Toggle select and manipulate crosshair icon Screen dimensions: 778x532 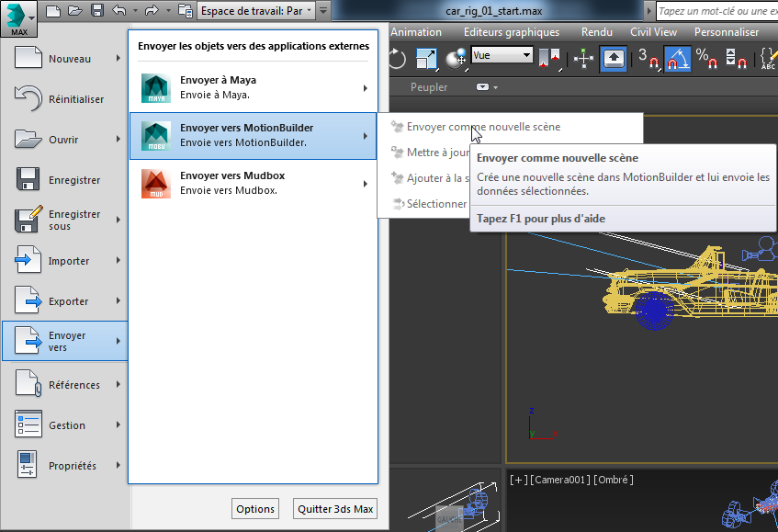pos(583,59)
